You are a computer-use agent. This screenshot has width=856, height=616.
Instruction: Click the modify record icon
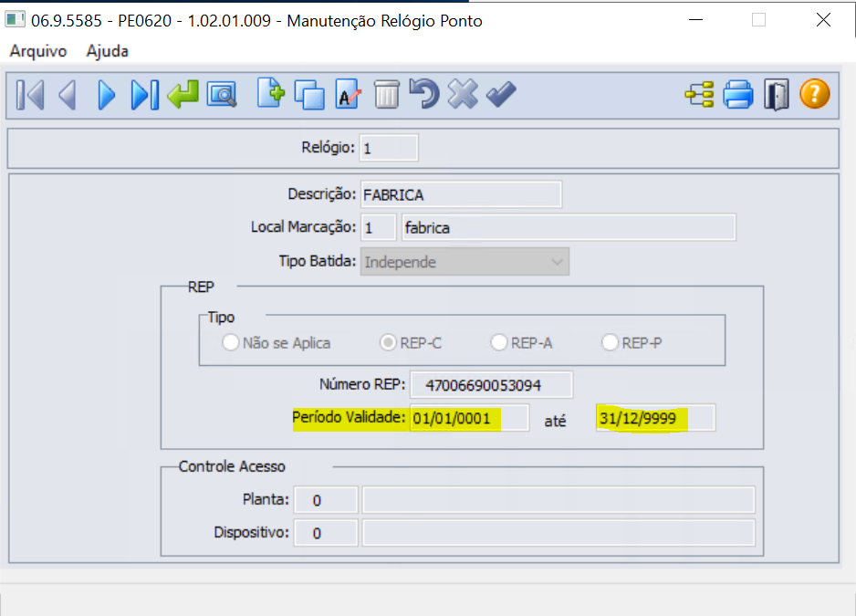tap(349, 94)
